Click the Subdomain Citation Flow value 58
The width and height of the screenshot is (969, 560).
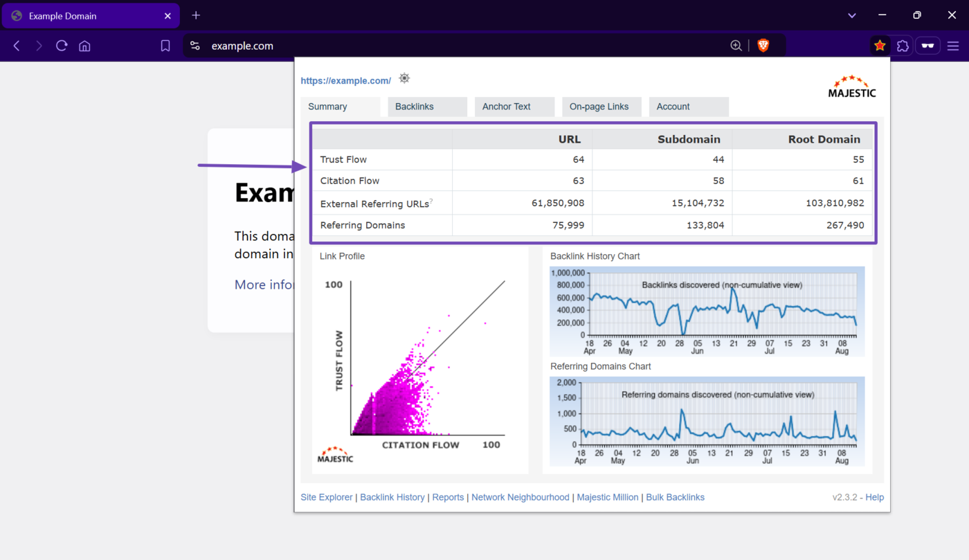pos(718,181)
